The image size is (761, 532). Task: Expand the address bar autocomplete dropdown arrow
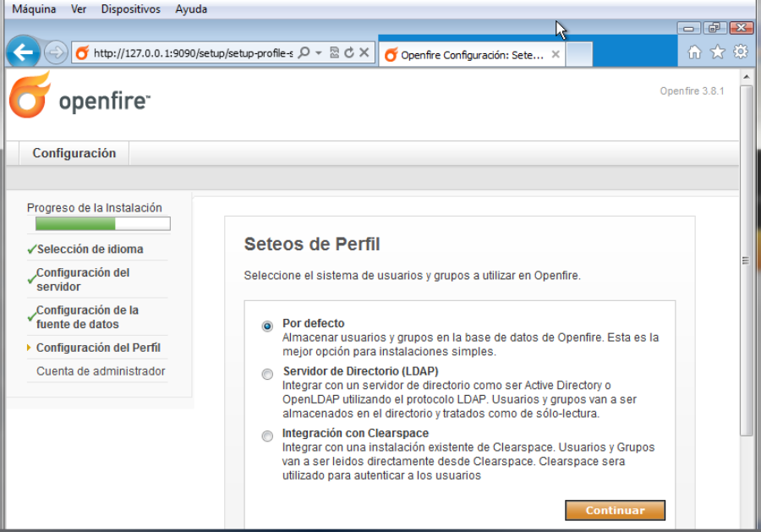point(319,52)
